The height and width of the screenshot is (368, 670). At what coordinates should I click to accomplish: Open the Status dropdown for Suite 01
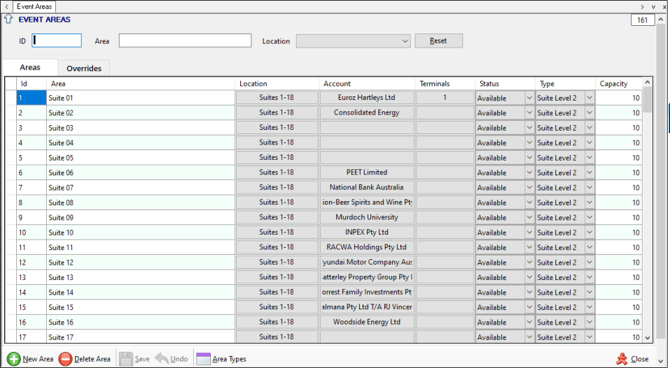pos(529,98)
